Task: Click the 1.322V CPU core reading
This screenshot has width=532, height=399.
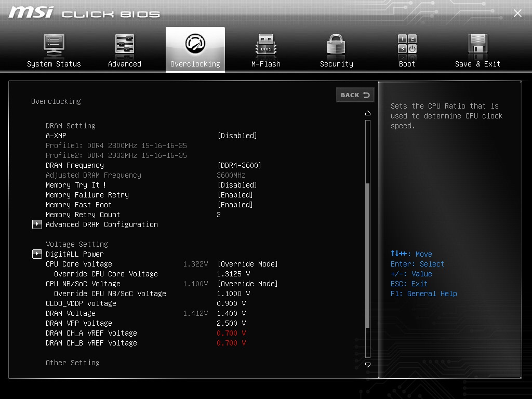Action: pyautogui.click(x=195, y=264)
